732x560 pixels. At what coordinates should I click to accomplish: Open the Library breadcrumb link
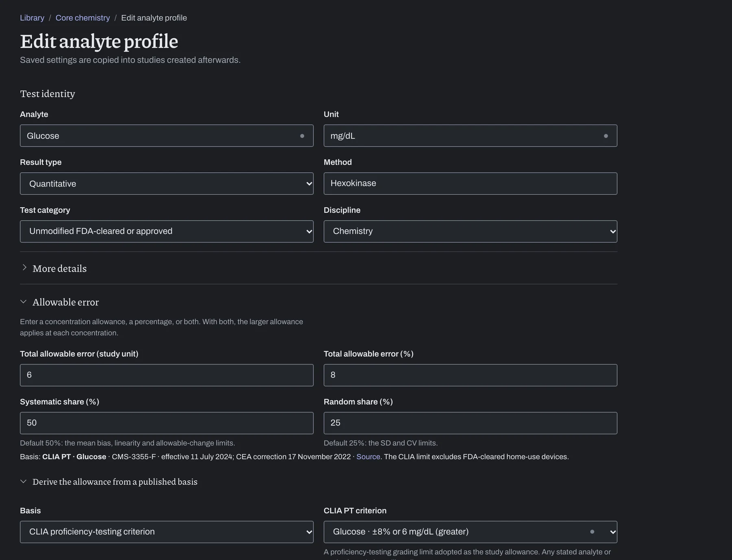tap(32, 18)
